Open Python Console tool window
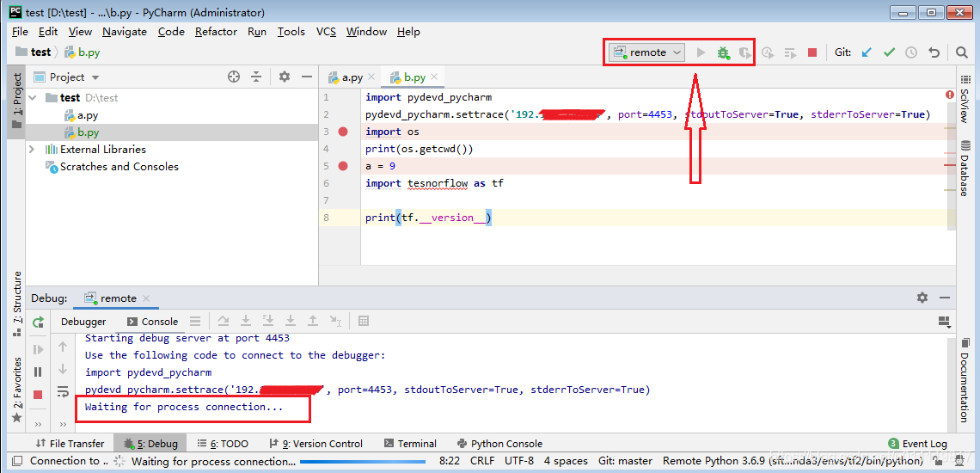The height and width of the screenshot is (473, 980). click(x=499, y=443)
